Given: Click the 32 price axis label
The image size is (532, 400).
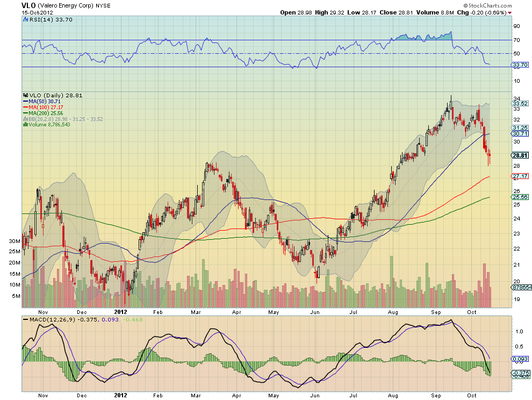Looking at the screenshot, I should pos(517,119).
